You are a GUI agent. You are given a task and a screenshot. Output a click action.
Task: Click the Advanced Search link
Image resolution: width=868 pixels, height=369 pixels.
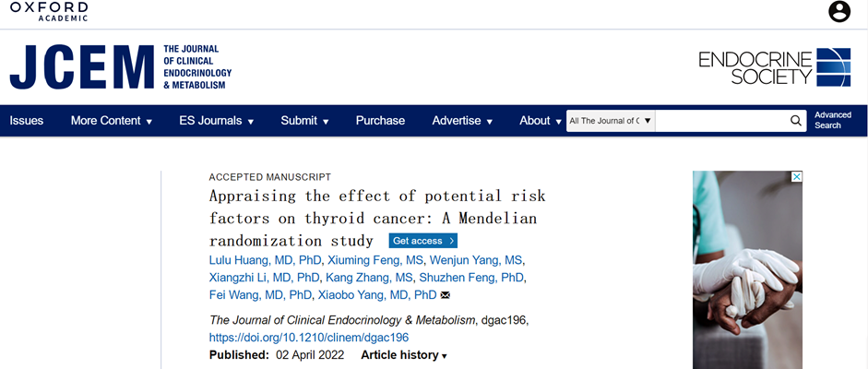832,120
